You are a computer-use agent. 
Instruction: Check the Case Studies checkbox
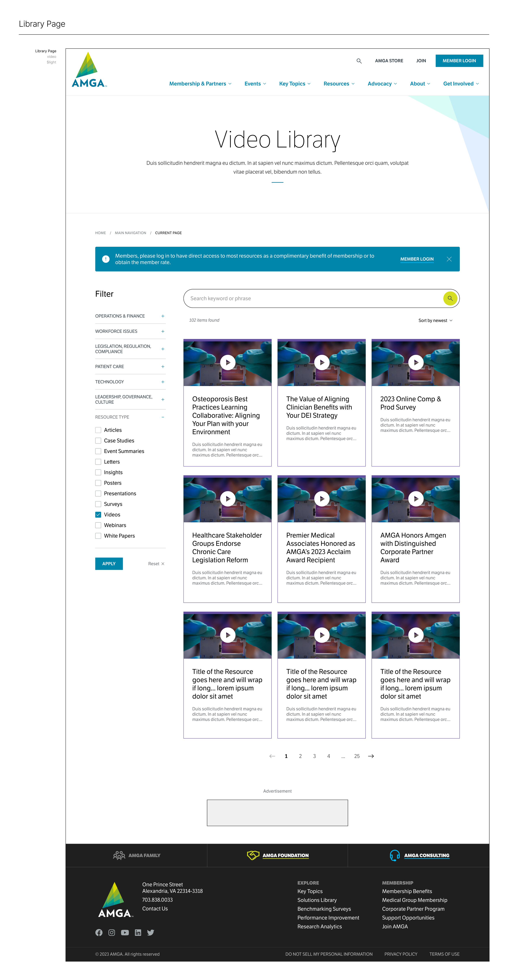(98, 440)
